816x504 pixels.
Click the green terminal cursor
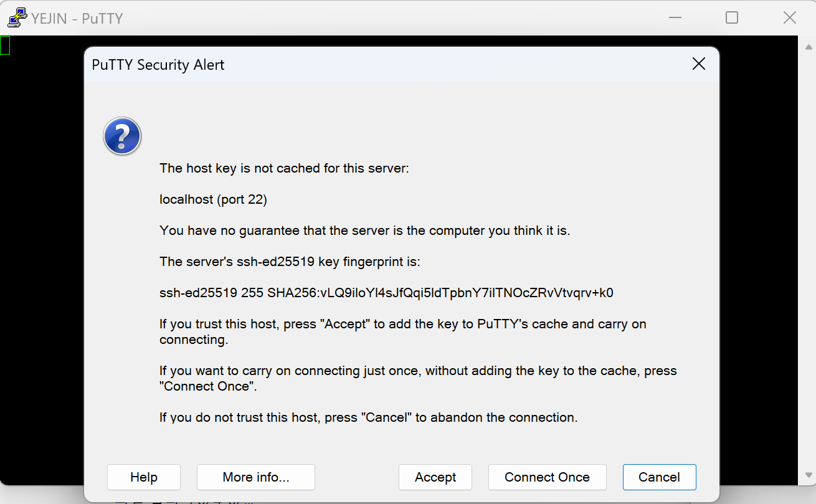click(5, 45)
